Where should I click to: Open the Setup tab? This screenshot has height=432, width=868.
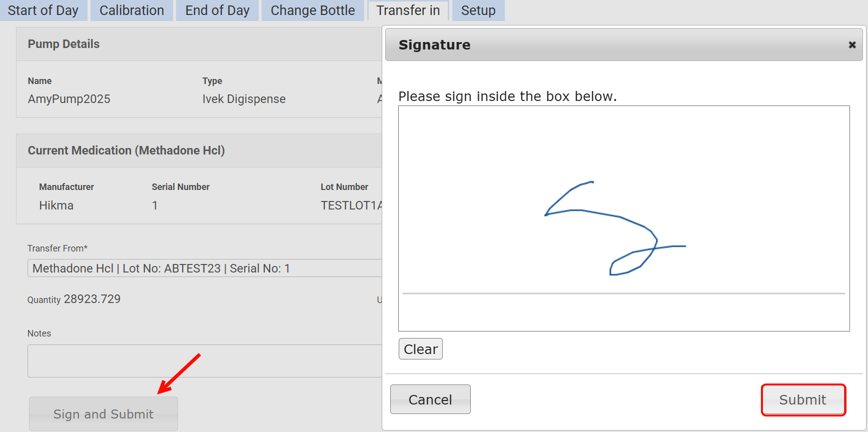478,10
